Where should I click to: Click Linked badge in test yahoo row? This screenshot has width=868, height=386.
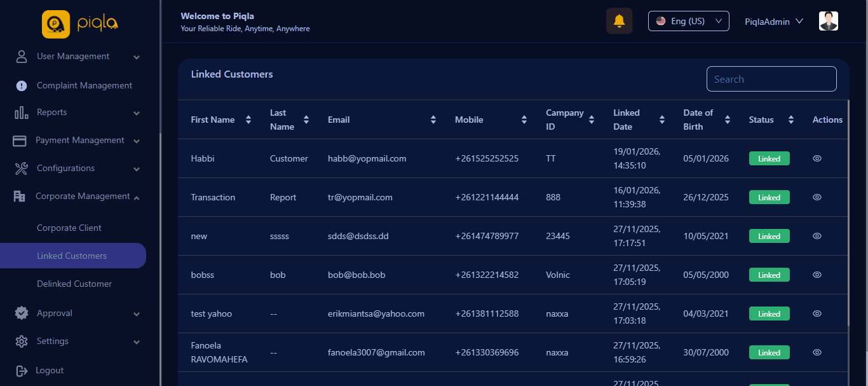click(769, 314)
